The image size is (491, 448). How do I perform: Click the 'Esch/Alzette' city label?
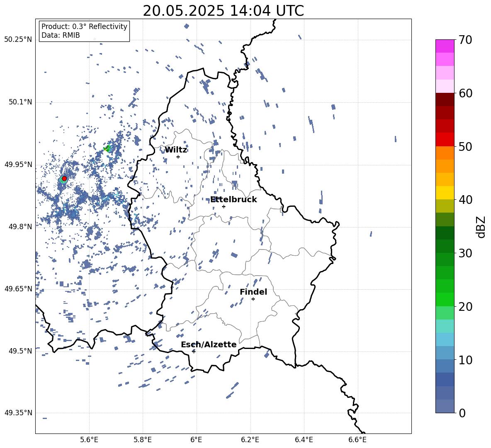(x=209, y=344)
